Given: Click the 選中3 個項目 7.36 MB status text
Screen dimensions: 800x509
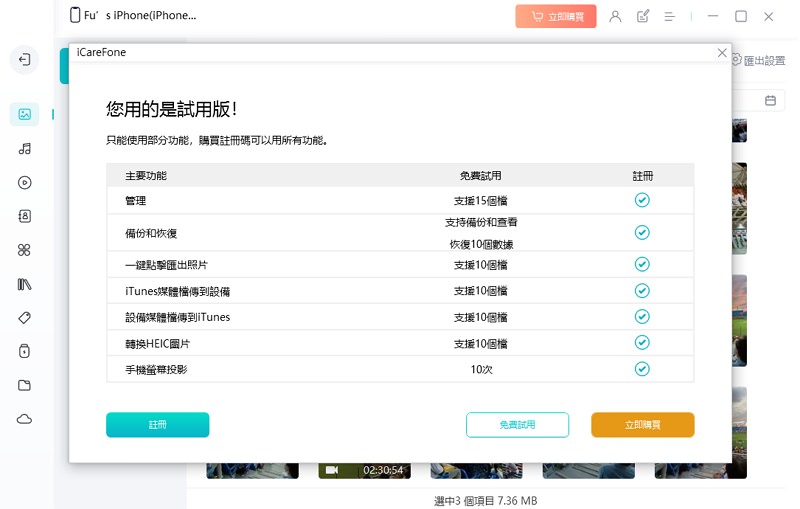Looking at the screenshot, I should 486,501.
